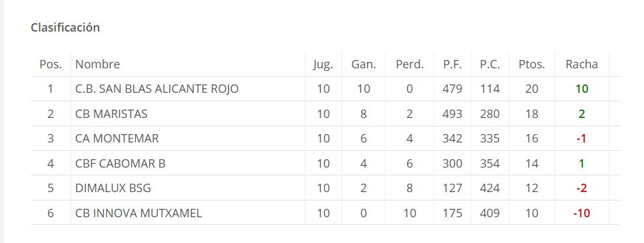
Task: Open team C.B. SAN BLAS ALICANTE ROJO
Action: click(x=157, y=89)
